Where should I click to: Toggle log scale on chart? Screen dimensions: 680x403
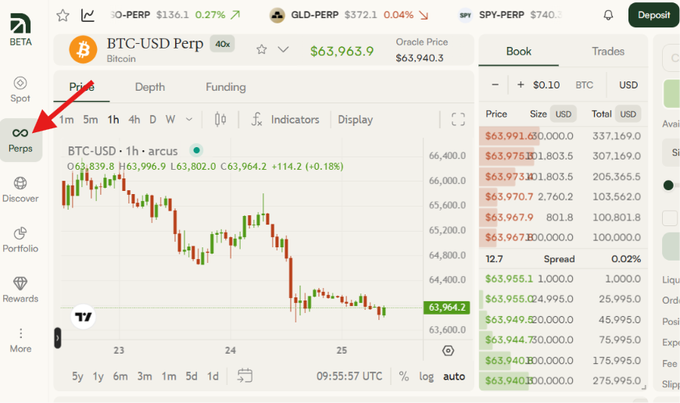point(426,376)
